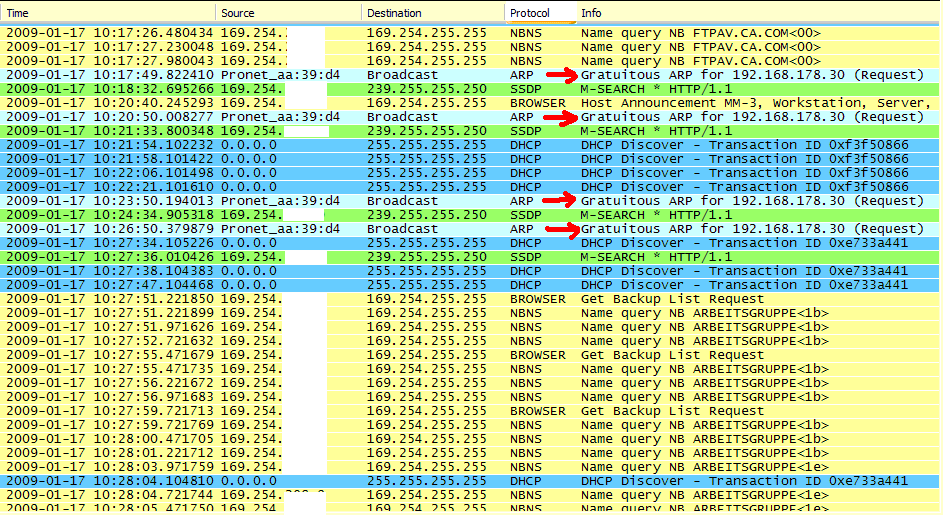The height and width of the screenshot is (515, 943).
Task: Select NBNS packet at 10:27:52.721632
Action: coord(470,341)
